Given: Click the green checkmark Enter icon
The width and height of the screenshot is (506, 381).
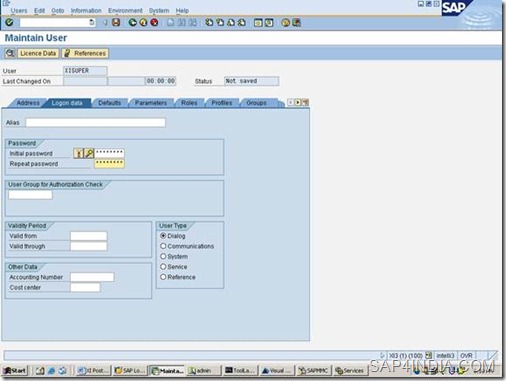Looking at the screenshot, I should pyautogui.click(x=9, y=22).
